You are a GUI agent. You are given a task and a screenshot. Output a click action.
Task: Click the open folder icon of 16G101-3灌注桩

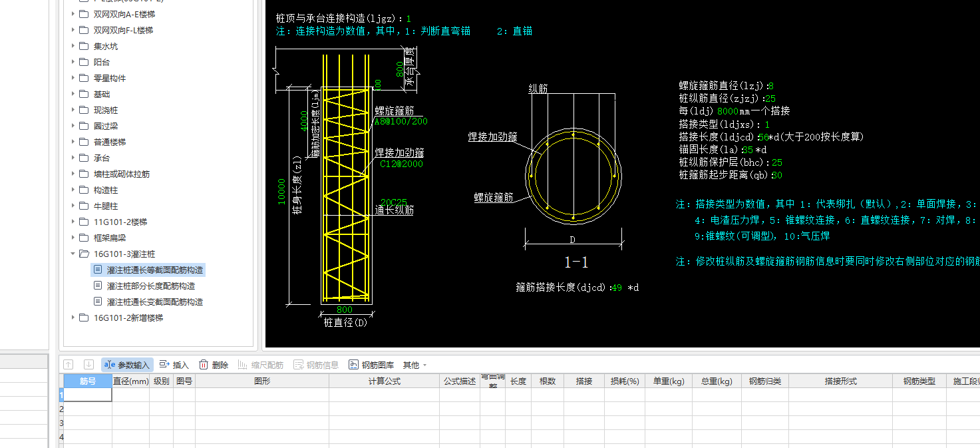click(x=83, y=254)
